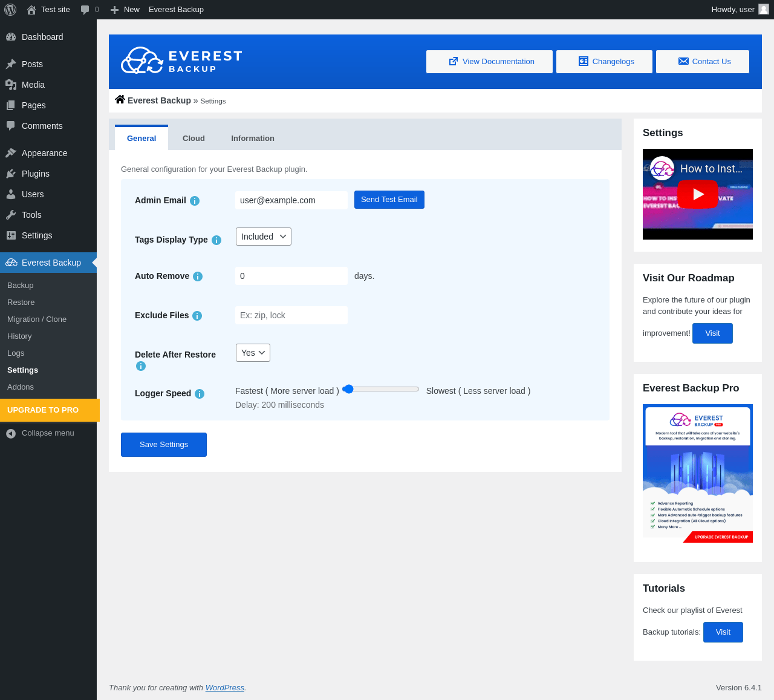Screen dimensions: 774x700
Task: Open the Test site home icon
Action: (x=31, y=10)
